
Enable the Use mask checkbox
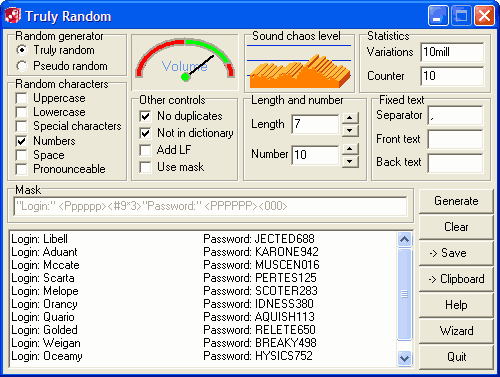[145, 167]
